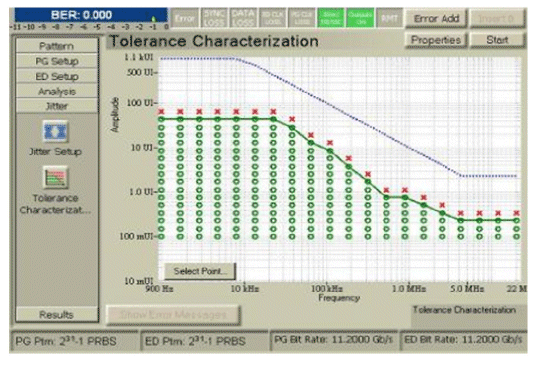The image size is (536, 370).
Task: Click the BER: 0.000 indicator bar
Action: [x=91, y=15]
